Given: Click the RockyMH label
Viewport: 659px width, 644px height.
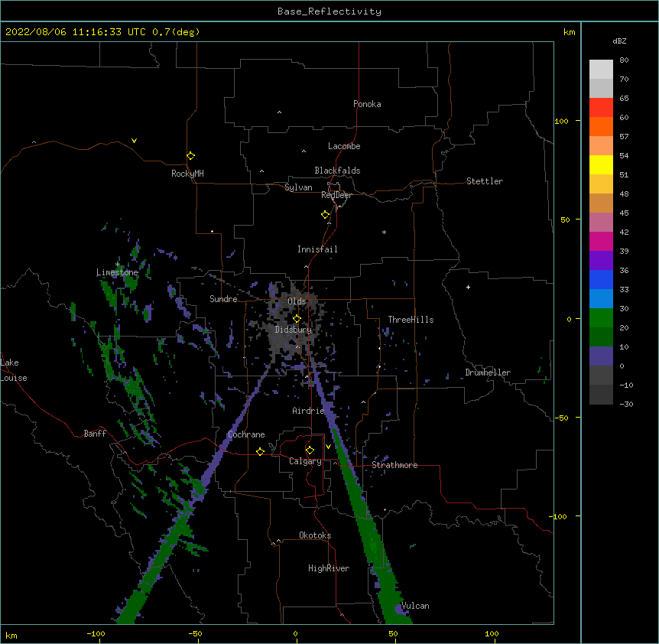Looking at the screenshot, I should click(x=187, y=174).
